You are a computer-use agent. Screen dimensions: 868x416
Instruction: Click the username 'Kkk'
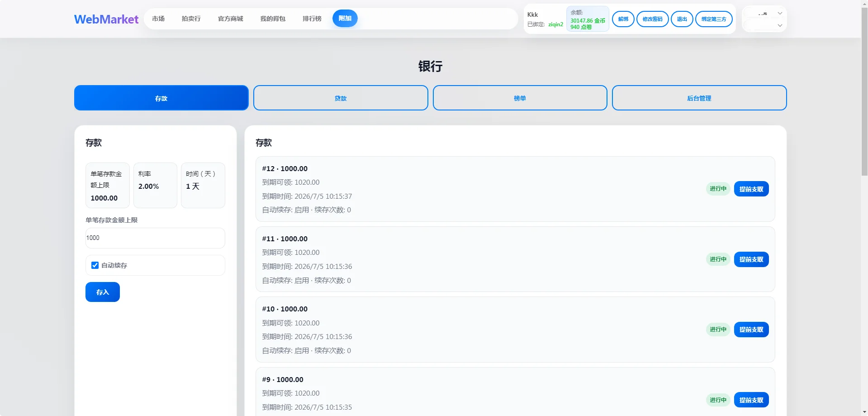pyautogui.click(x=533, y=14)
